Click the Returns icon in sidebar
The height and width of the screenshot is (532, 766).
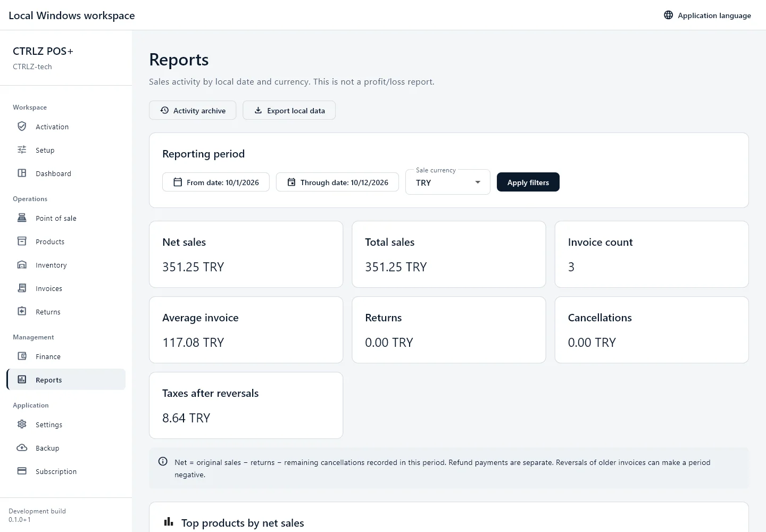(x=22, y=312)
